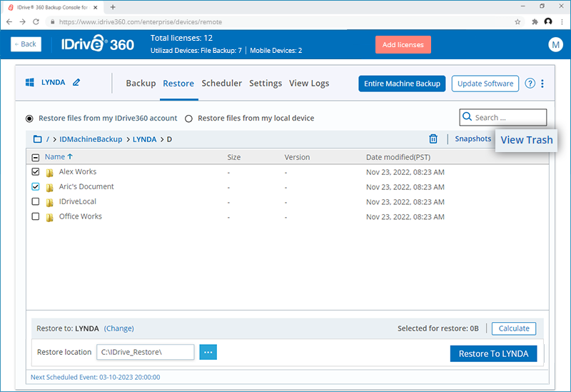571x392 pixels.
Task: Open the three-dot more options menu
Action: pyautogui.click(x=542, y=84)
